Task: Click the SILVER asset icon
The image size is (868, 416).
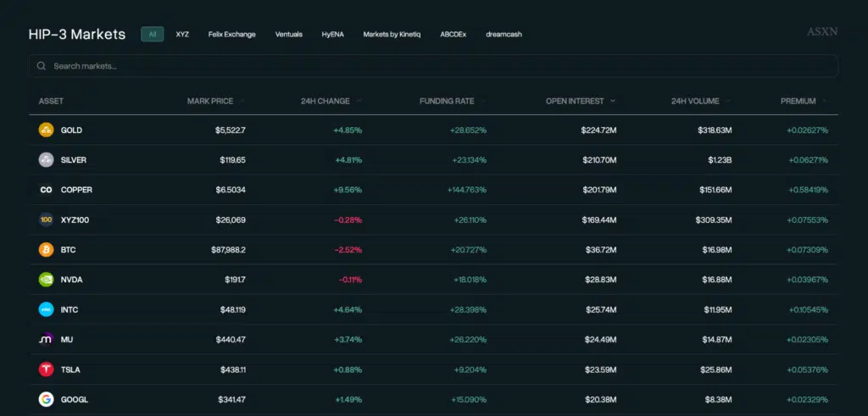Action: pyautogui.click(x=46, y=160)
